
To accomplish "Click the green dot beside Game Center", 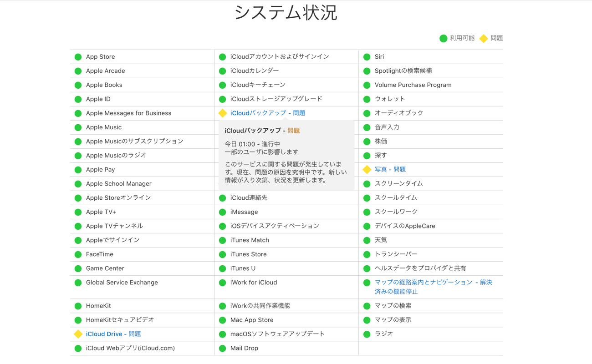I will point(78,268).
